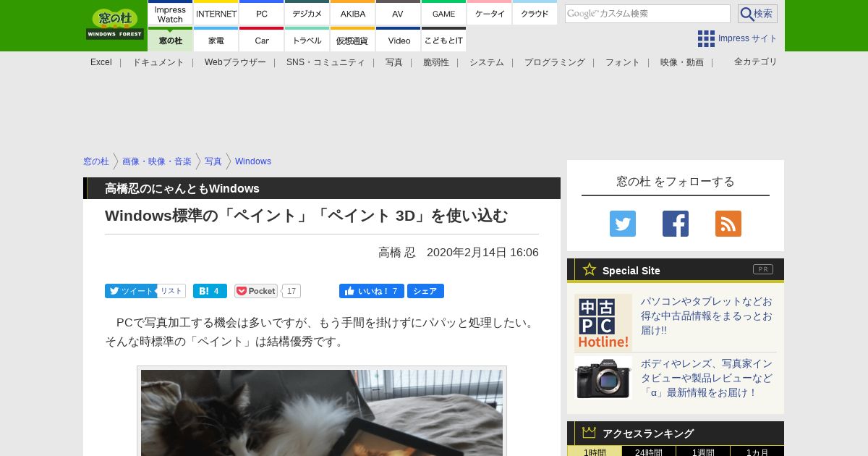Open the こどもとIT tab

(443, 40)
